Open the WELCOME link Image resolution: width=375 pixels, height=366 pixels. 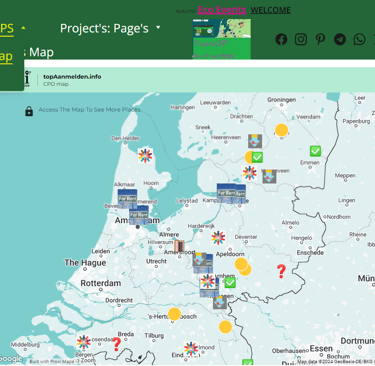click(270, 10)
